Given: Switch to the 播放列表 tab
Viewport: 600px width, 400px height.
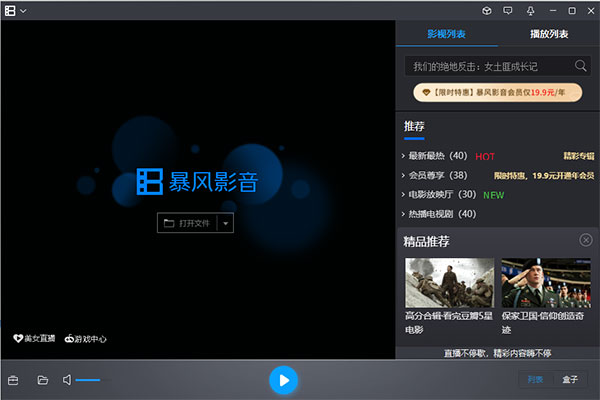Looking at the screenshot, I should click(549, 34).
